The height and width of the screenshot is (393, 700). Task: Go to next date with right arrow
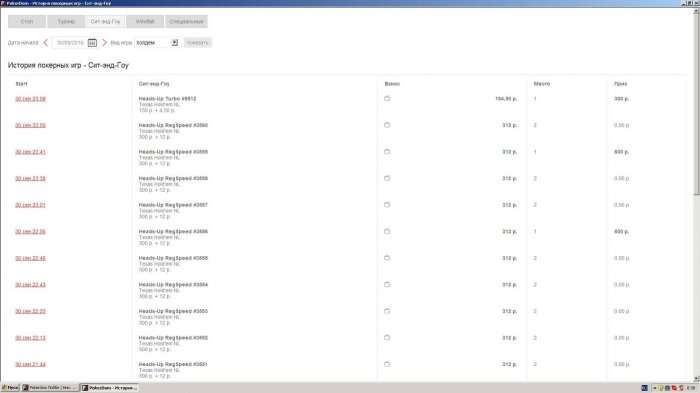click(x=104, y=42)
